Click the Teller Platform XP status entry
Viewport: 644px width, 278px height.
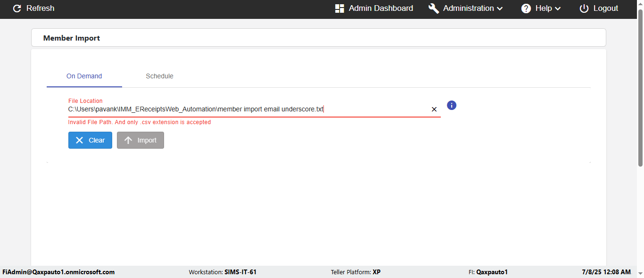coord(355,272)
